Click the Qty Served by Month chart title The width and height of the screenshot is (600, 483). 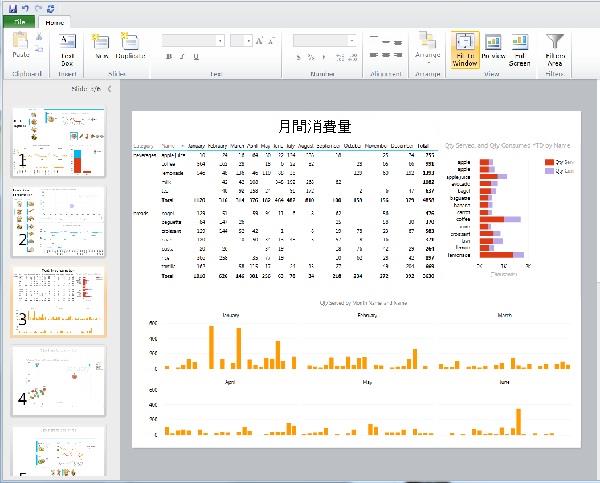(363, 303)
